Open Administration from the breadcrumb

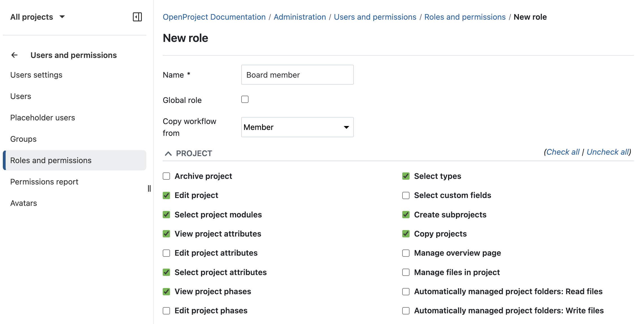click(x=299, y=17)
